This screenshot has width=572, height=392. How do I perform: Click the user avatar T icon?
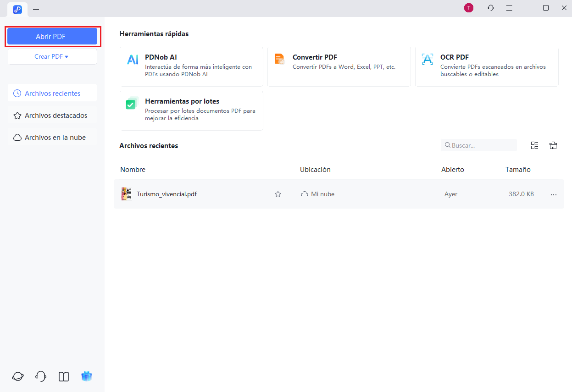pos(468,8)
